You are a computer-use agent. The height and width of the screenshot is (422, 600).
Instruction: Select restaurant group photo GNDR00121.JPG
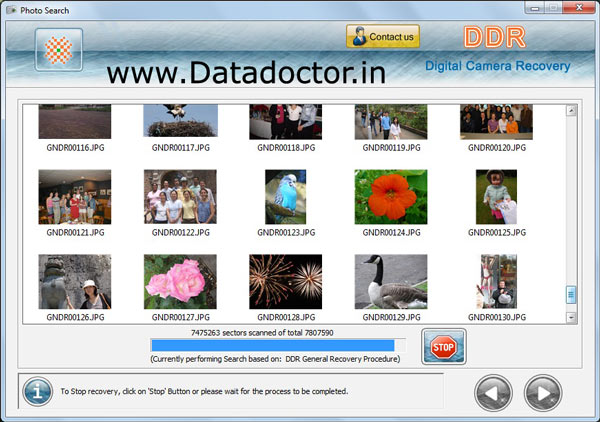coord(75,197)
